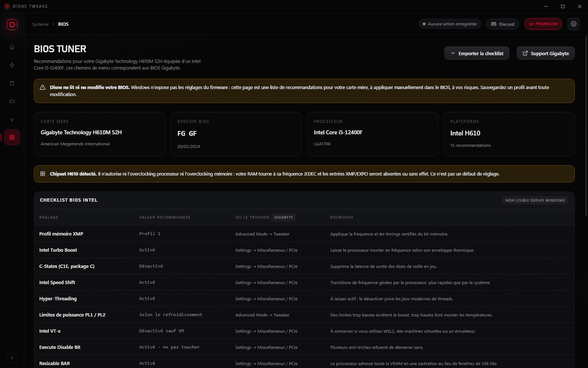Expand the 'Emporter la checklist' dropdown
This screenshot has height=368, width=588.
coord(477,53)
